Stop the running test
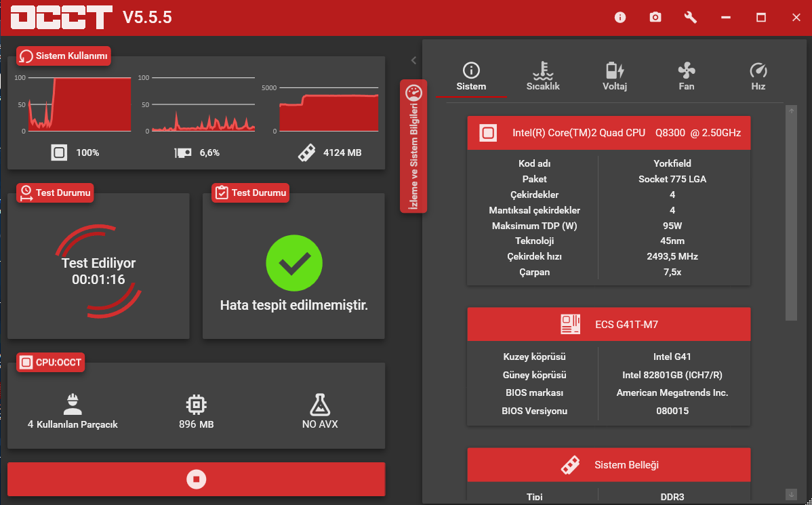The height and width of the screenshot is (505, 812). [x=197, y=479]
